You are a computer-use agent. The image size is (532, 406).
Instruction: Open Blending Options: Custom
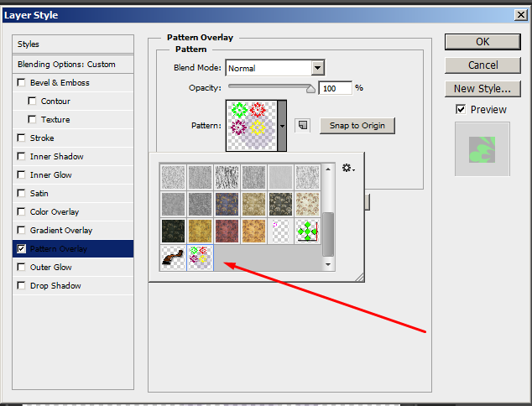[x=73, y=64]
